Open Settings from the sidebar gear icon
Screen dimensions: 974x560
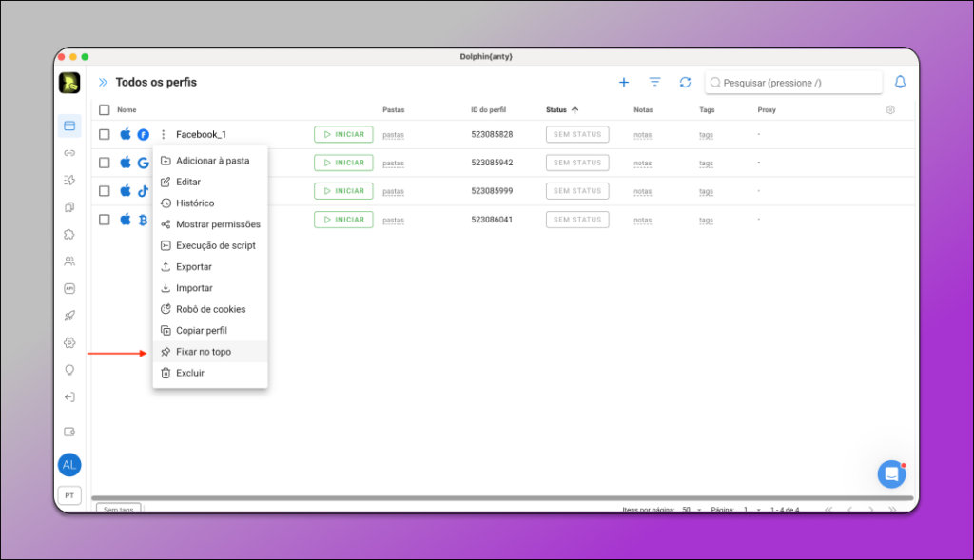point(69,342)
